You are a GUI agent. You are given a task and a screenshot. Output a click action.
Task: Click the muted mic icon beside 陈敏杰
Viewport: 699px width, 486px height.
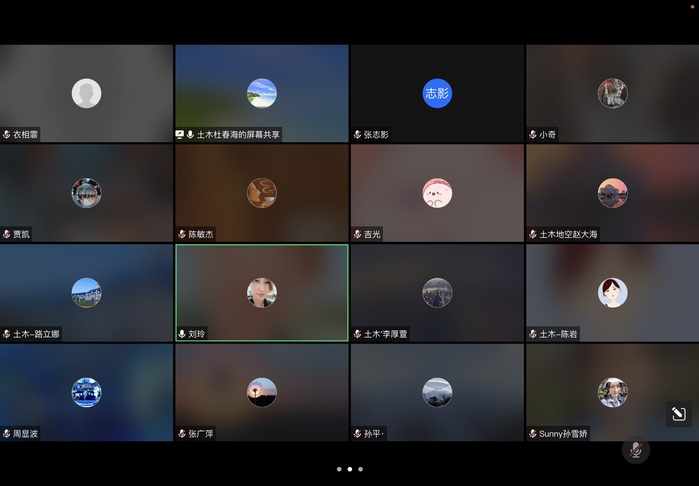pyautogui.click(x=182, y=234)
